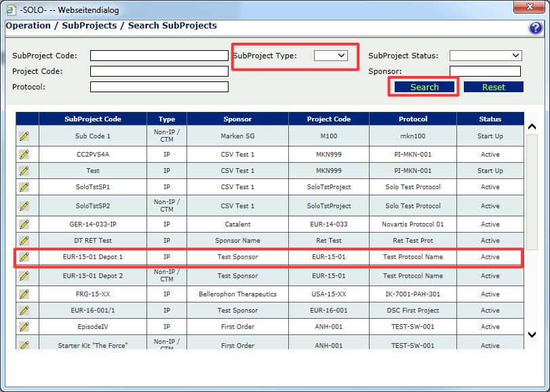This screenshot has width=550, height=392.
Task: Click the 'M100' project code cell
Action: (x=329, y=136)
